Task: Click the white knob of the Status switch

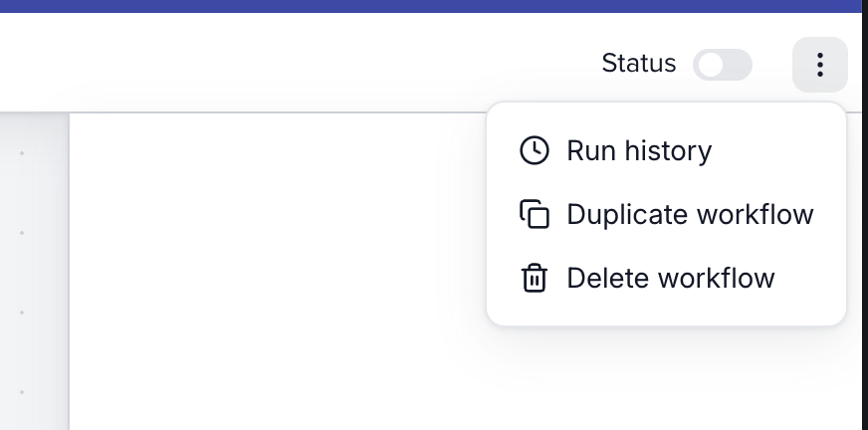Action: (710, 65)
